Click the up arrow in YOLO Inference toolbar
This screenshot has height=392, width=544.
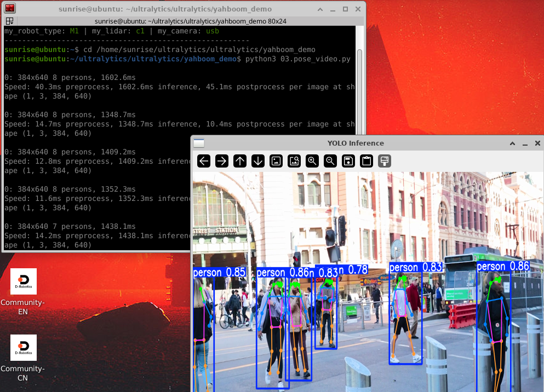tap(240, 161)
